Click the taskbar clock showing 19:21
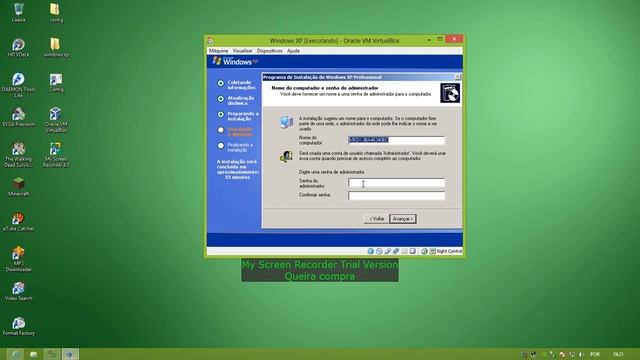 [618, 354]
